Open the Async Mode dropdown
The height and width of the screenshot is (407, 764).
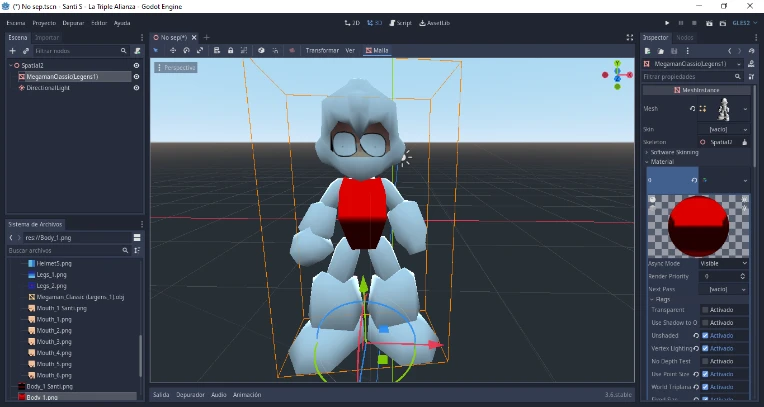tap(724, 263)
